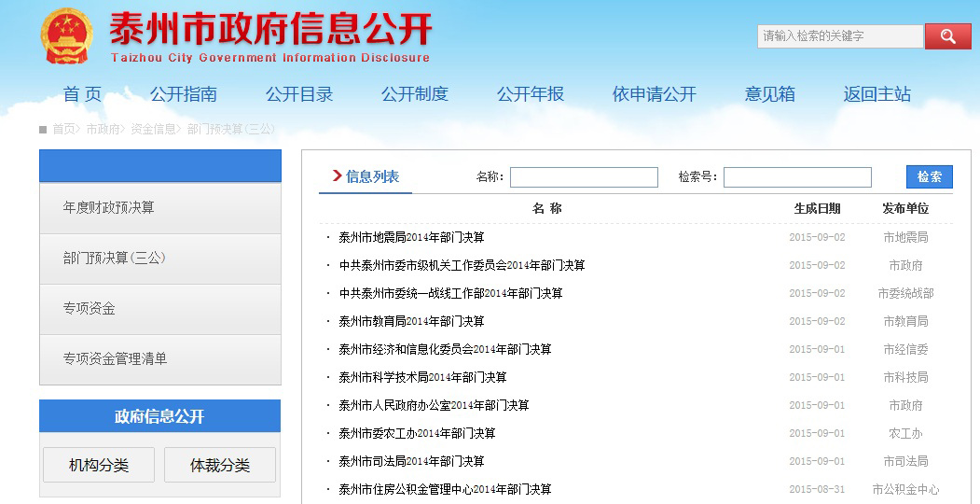Select 专项资金管理清单 in the sidebar
The image size is (980, 504).
[x=116, y=359]
